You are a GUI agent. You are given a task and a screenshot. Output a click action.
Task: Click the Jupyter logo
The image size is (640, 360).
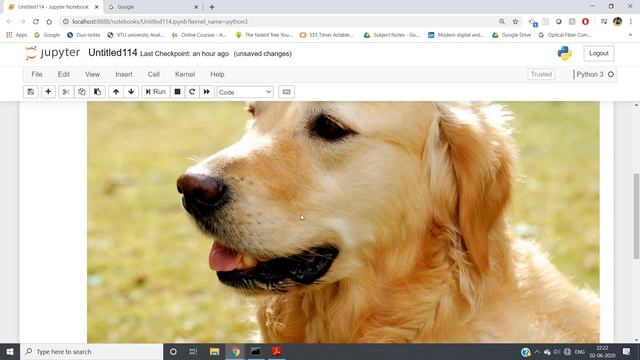pyautogui.click(x=52, y=53)
